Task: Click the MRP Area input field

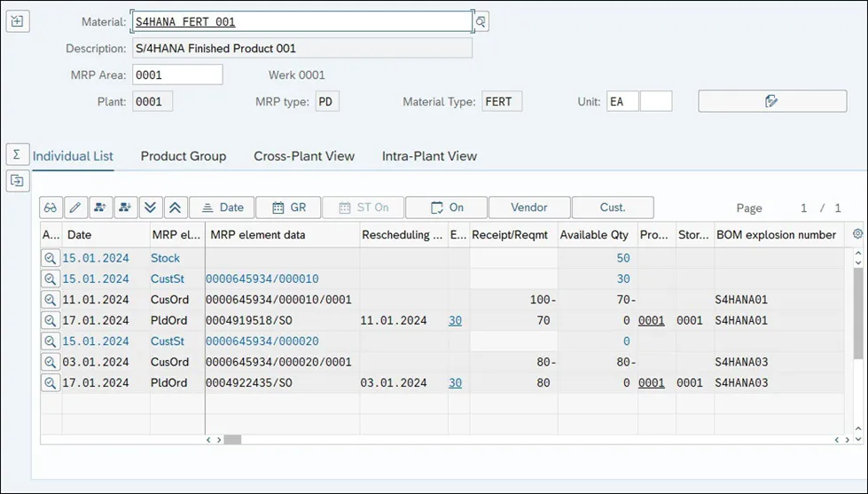Action: 177,74
